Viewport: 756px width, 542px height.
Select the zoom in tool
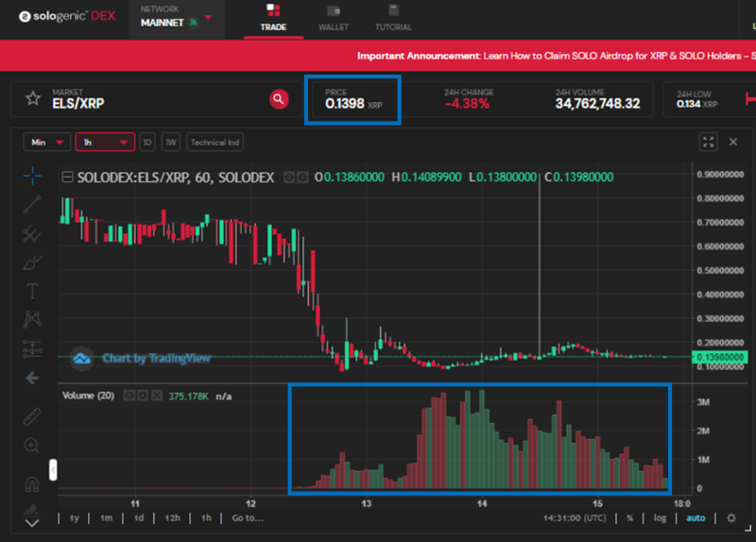[31, 445]
